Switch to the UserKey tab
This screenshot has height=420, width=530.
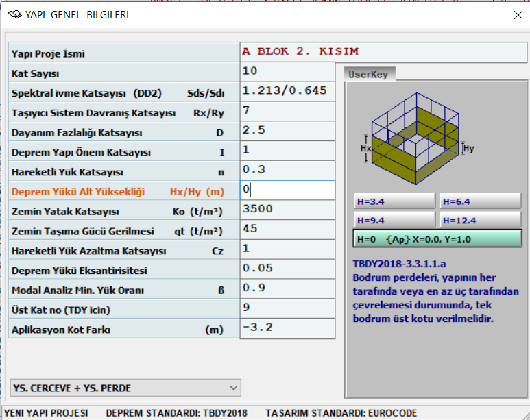(369, 74)
